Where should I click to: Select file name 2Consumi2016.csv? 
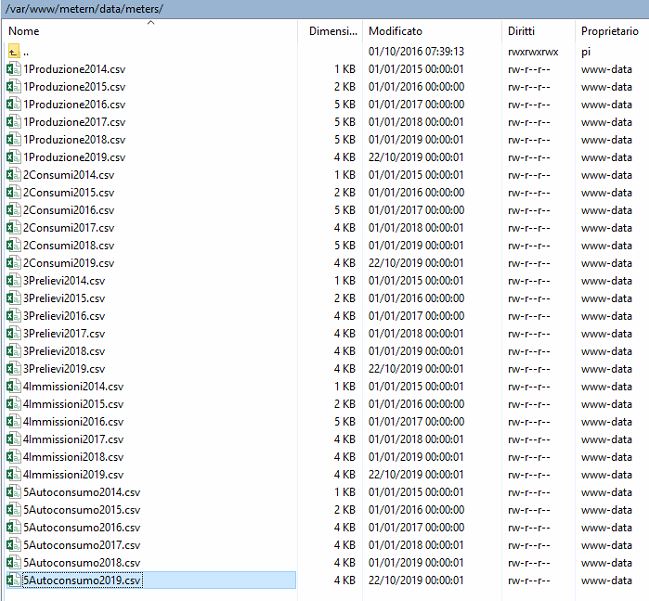coord(68,210)
